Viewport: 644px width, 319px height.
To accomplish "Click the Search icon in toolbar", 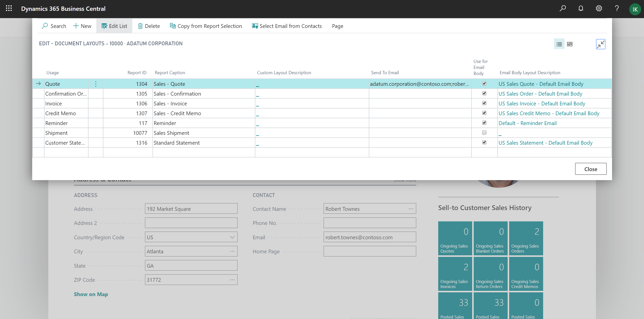I will click(x=45, y=26).
